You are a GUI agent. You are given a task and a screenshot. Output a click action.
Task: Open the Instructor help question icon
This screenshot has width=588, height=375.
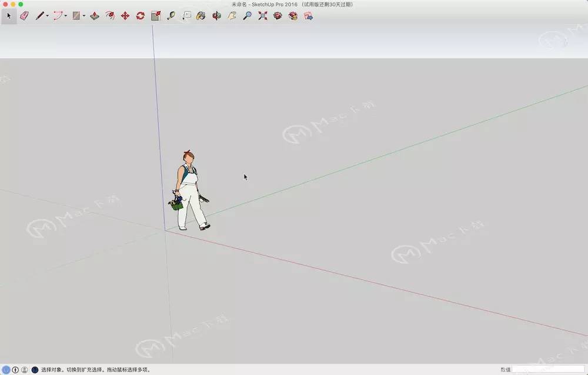35,370
